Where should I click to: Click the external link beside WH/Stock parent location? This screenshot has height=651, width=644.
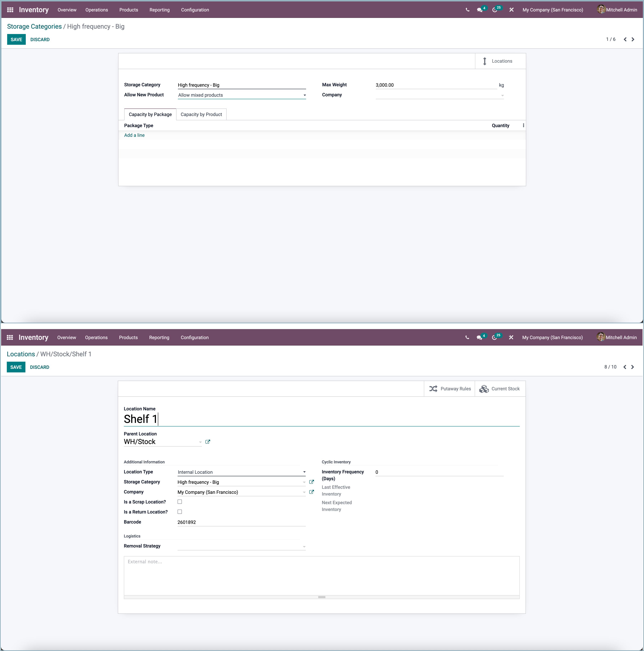(208, 442)
